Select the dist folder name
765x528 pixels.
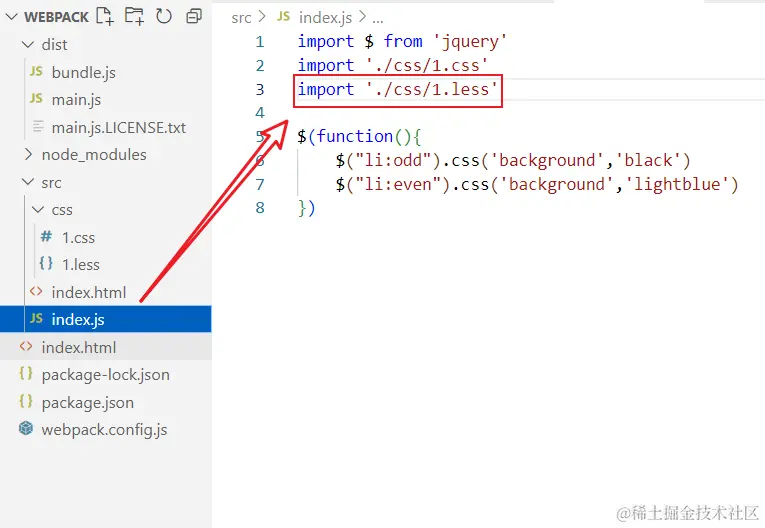coord(54,44)
